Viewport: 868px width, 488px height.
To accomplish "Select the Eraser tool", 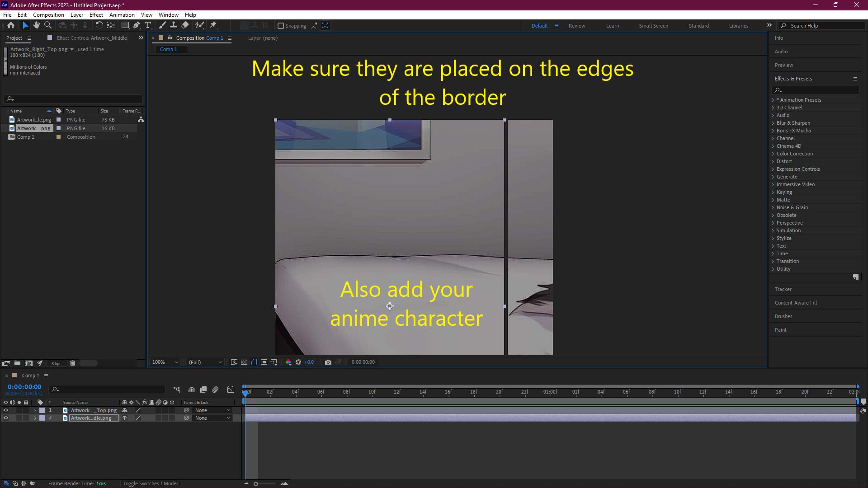I will click(185, 25).
